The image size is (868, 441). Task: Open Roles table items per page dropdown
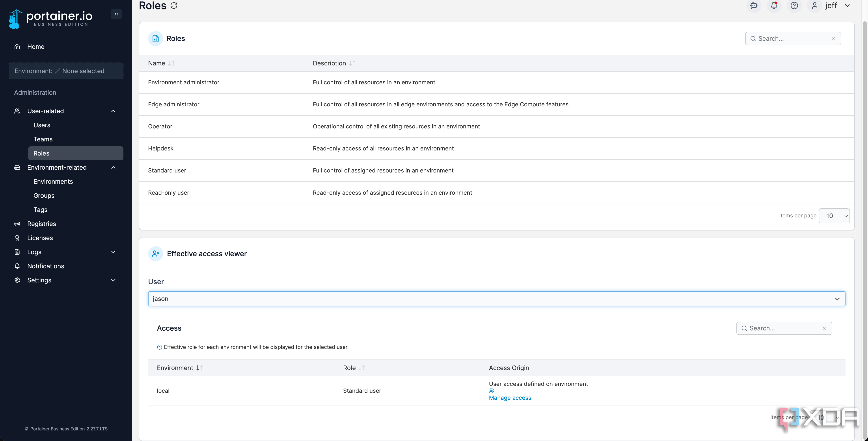834,216
